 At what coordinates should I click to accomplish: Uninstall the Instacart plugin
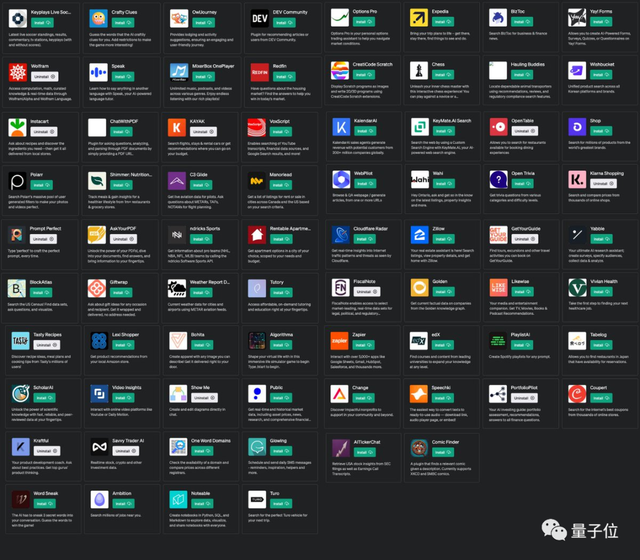(x=44, y=132)
